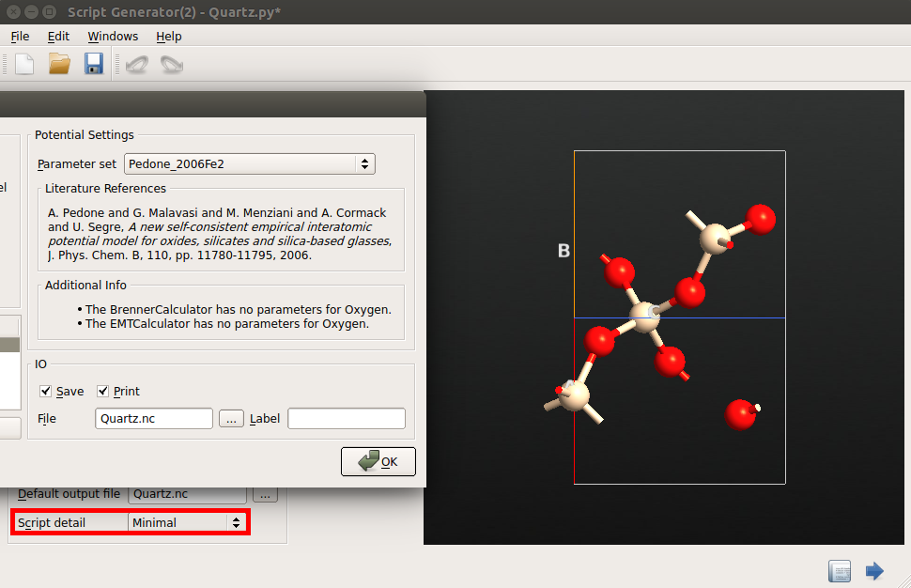Click the File field containing Quartz.nc
The width and height of the screenshot is (911, 588).
coord(154,418)
